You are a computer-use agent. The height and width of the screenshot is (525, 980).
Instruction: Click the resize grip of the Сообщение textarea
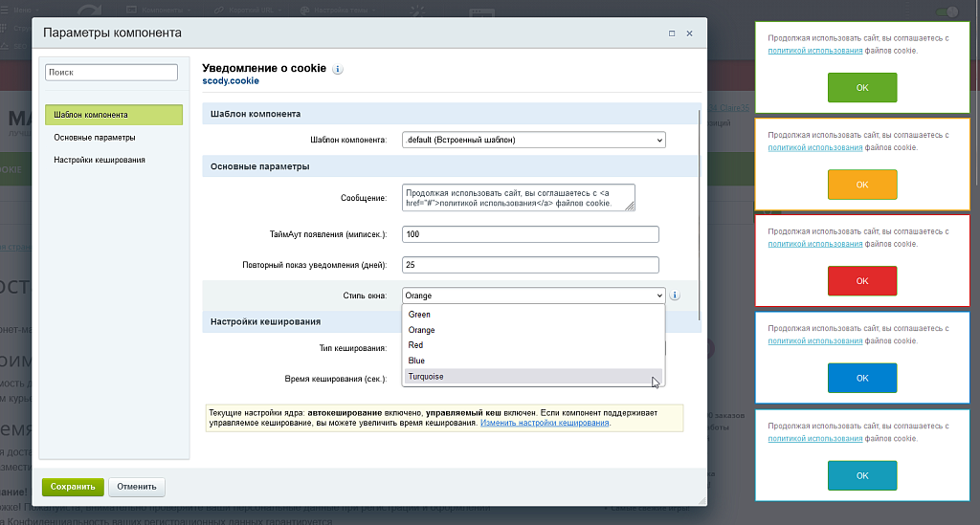pyautogui.click(x=630, y=206)
